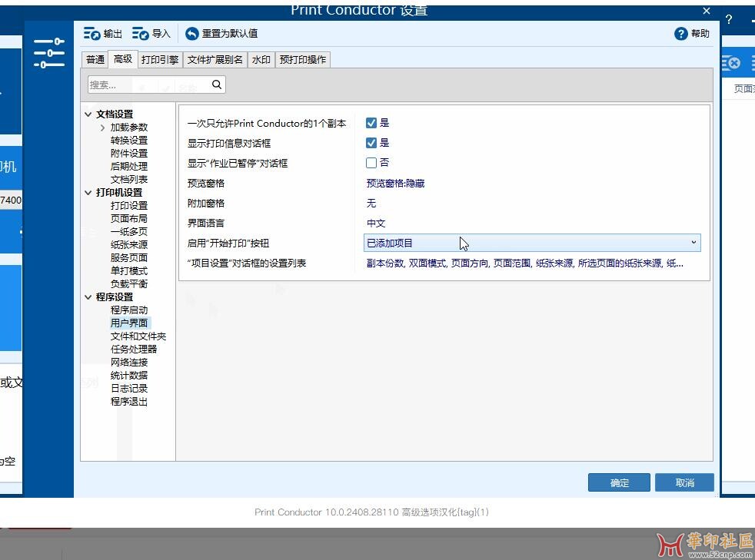Open the 启用"开始打印"按钮 dropdown
Image resolution: width=755 pixels, height=560 pixels.
pyautogui.click(x=532, y=243)
